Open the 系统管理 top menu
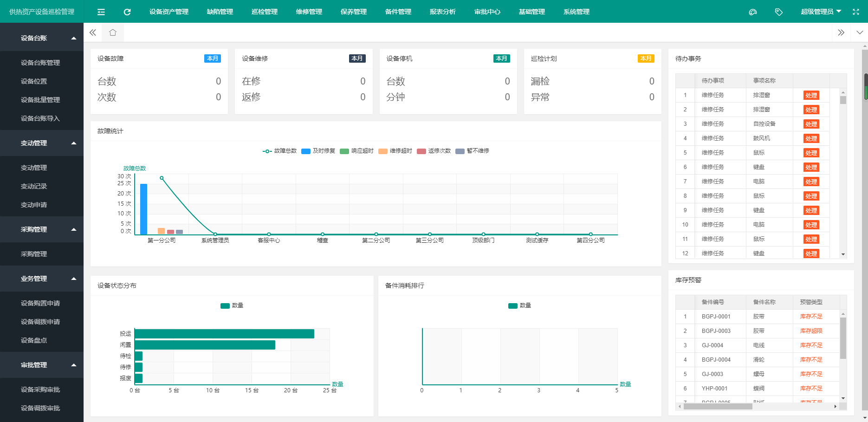Viewport: 868px width, 422px height. click(577, 12)
